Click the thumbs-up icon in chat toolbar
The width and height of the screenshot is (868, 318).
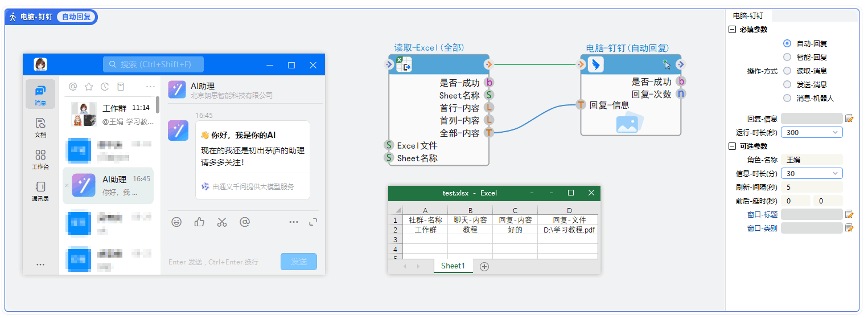pyautogui.click(x=199, y=222)
